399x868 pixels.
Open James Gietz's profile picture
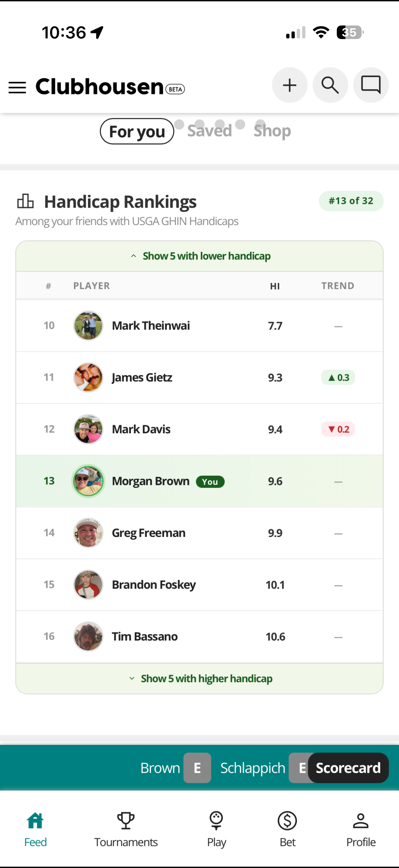pyautogui.click(x=88, y=377)
